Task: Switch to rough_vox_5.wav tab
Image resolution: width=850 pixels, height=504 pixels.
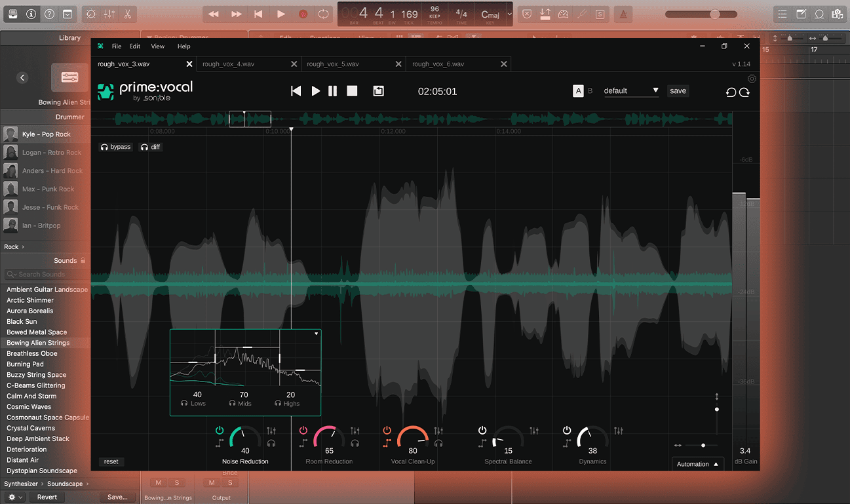Action: [x=353, y=64]
